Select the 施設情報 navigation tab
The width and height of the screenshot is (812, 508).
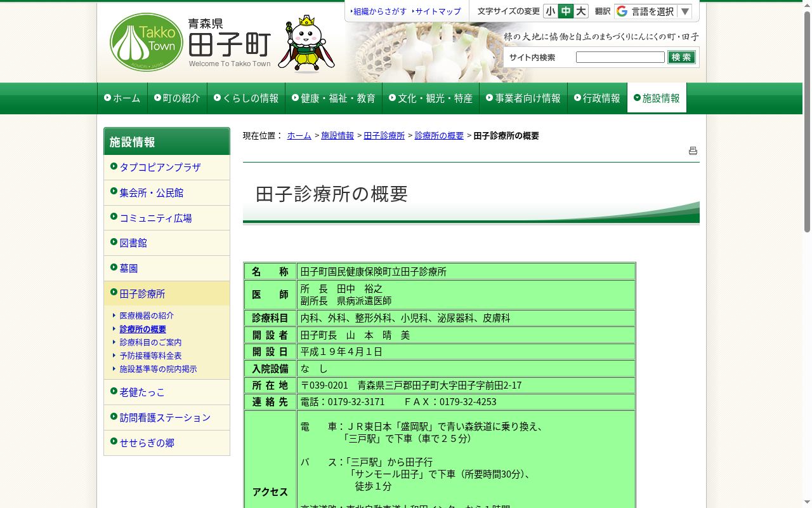coord(657,98)
